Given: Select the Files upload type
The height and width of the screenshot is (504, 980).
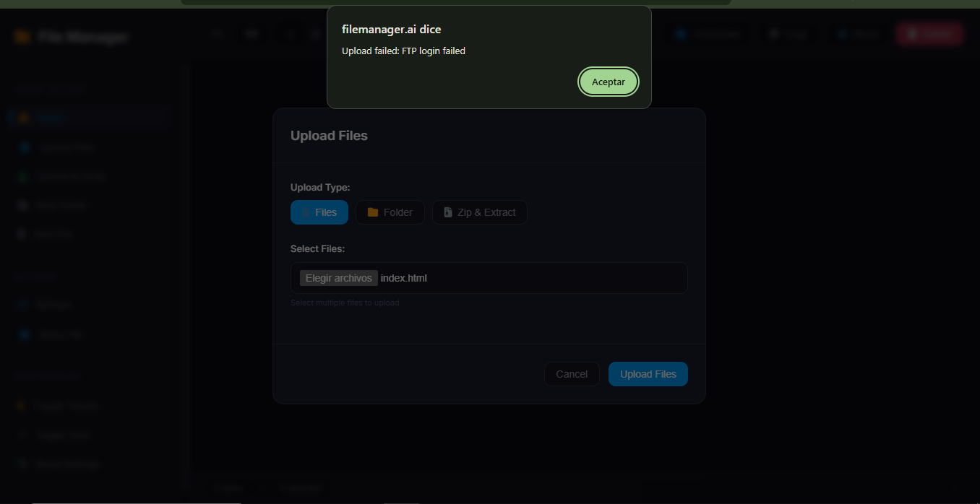Looking at the screenshot, I should [319, 212].
